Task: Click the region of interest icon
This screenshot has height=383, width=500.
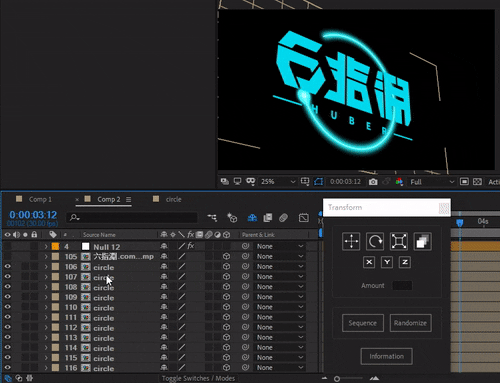Action: 464,182
